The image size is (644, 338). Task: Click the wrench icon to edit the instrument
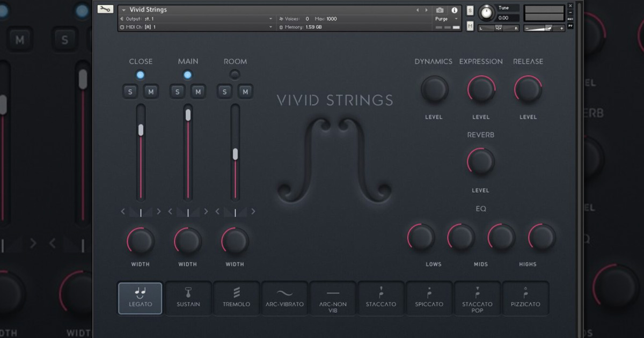point(105,9)
